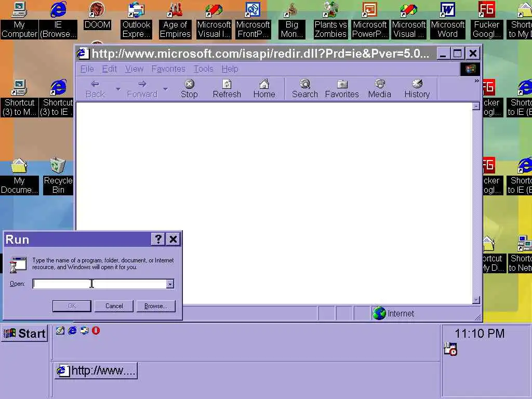Viewport: 532px width, 399px height.
Task: Refresh the page in IE toolbar
Action: point(227,89)
